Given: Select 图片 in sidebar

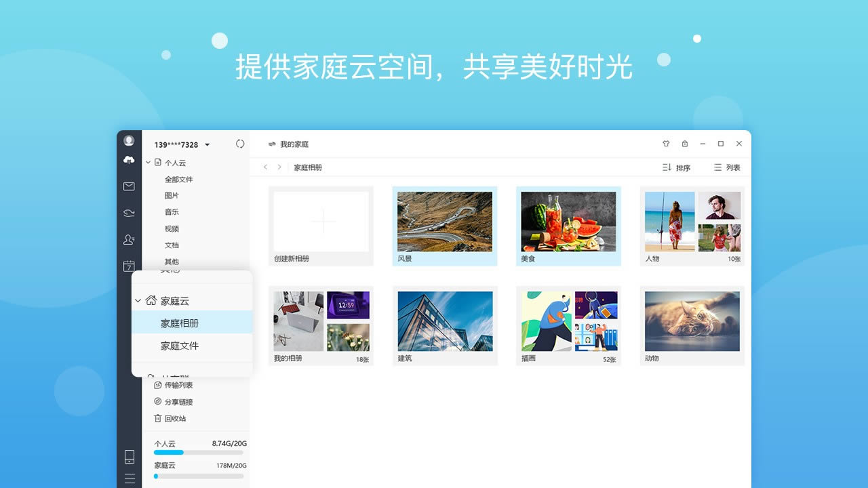Looking at the screenshot, I should coord(172,195).
